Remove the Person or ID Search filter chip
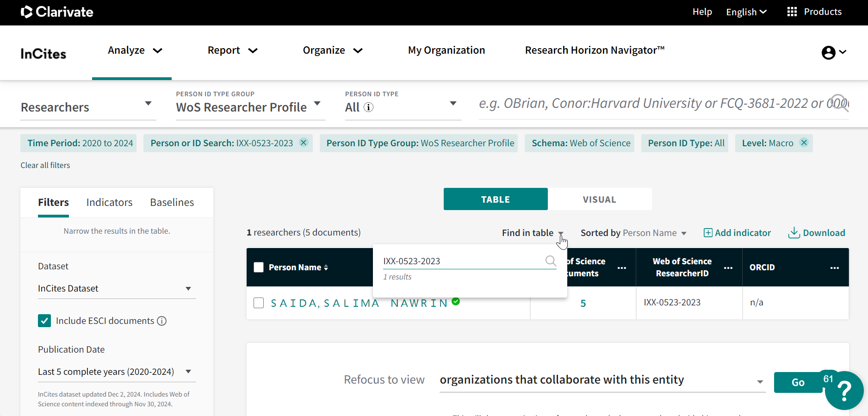This screenshot has height=416, width=868. click(x=304, y=143)
